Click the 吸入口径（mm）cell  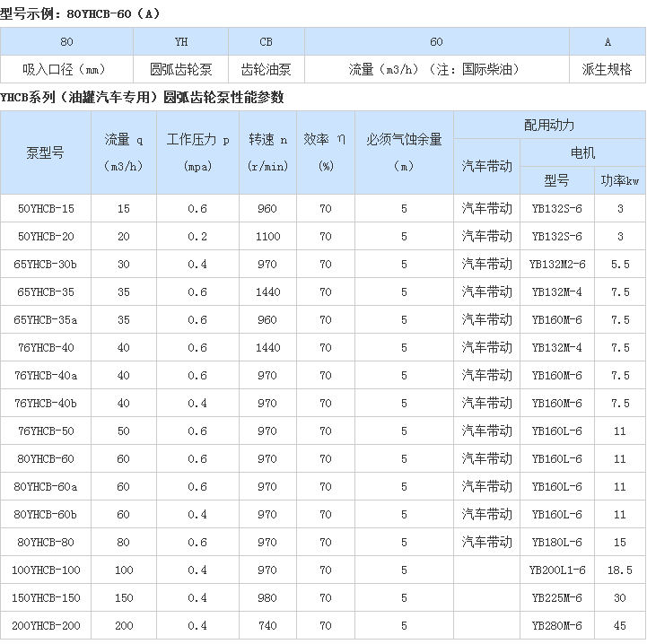[x=67, y=68]
